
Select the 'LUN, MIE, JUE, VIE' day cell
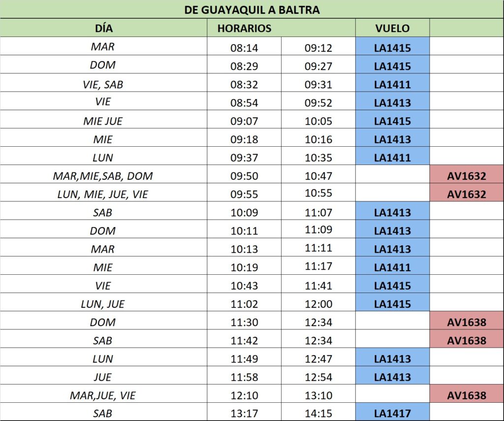[103, 194]
